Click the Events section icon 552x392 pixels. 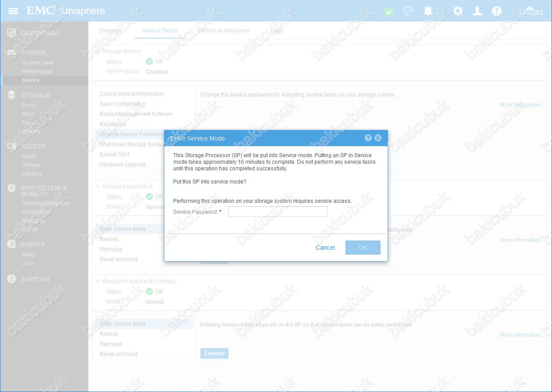[x=12, y=245]
